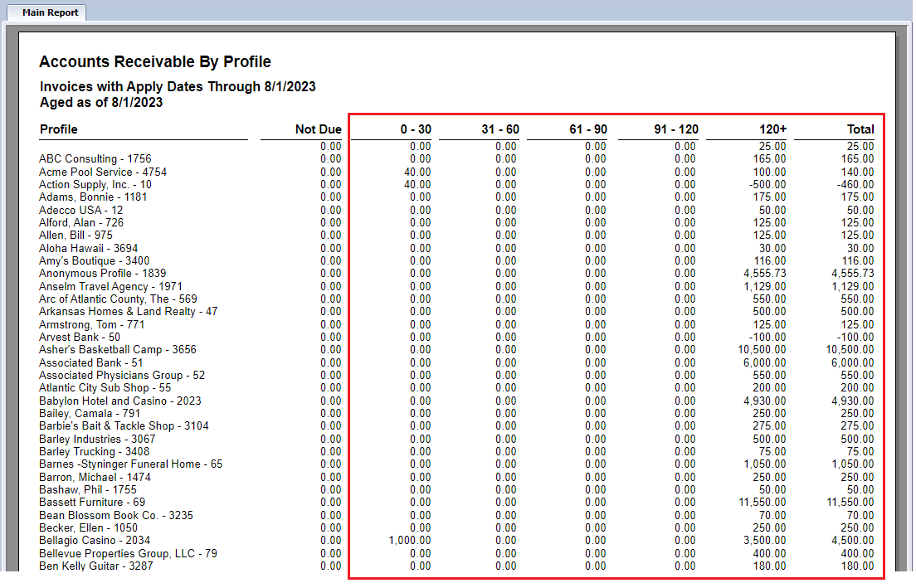This screenshot has width=916, height=588.
Task: Select Arkansas Homes & Land Realty - 47
Action: (129, 312)
